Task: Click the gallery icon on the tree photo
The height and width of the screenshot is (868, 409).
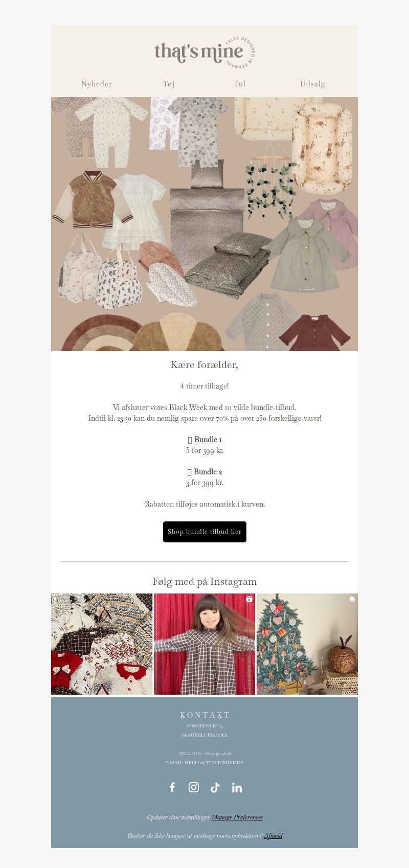Action: [352, 599]
